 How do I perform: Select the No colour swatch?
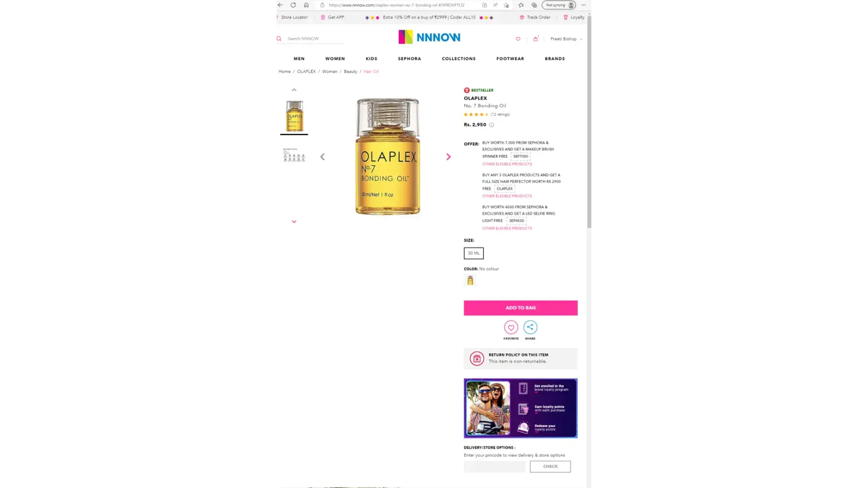pos(470,281)
